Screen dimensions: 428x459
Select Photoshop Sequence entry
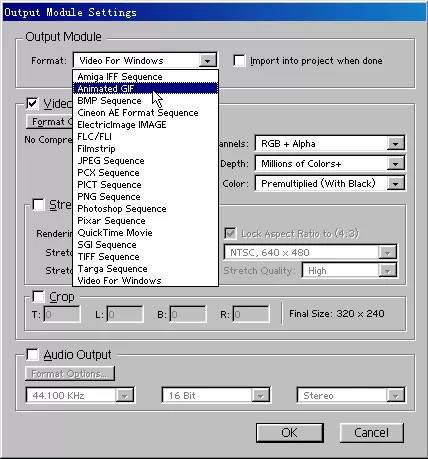pos(145,209)
